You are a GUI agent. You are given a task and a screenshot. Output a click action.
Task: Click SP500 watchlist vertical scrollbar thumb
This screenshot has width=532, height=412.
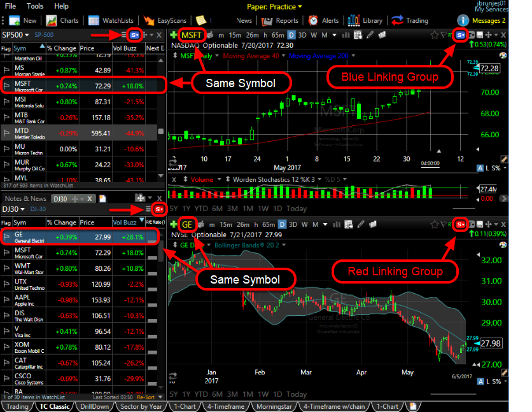tap(161, 131)
